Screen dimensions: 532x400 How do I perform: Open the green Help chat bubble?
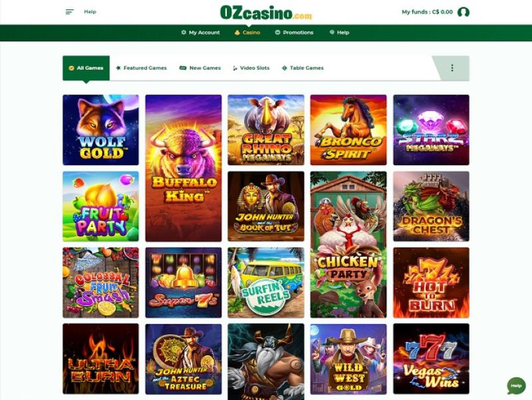(516, 386)
